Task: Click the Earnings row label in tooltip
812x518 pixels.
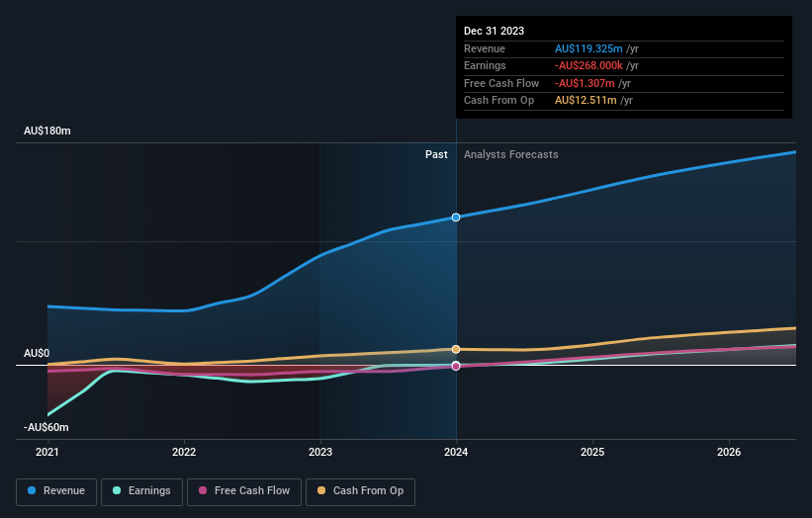Action: (x=485, y=65)
